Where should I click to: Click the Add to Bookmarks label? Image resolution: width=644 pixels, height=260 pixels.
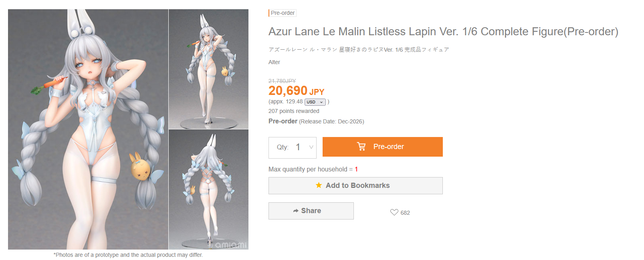coord(357,185)
